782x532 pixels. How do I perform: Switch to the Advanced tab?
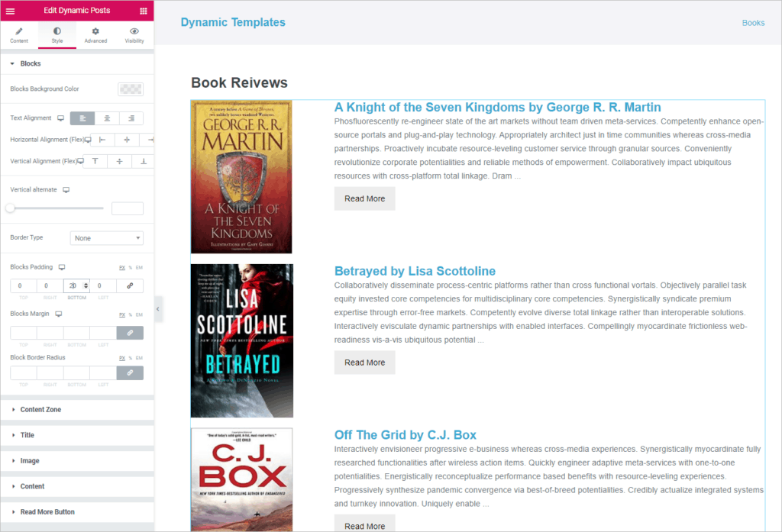(x=95, y=35)
